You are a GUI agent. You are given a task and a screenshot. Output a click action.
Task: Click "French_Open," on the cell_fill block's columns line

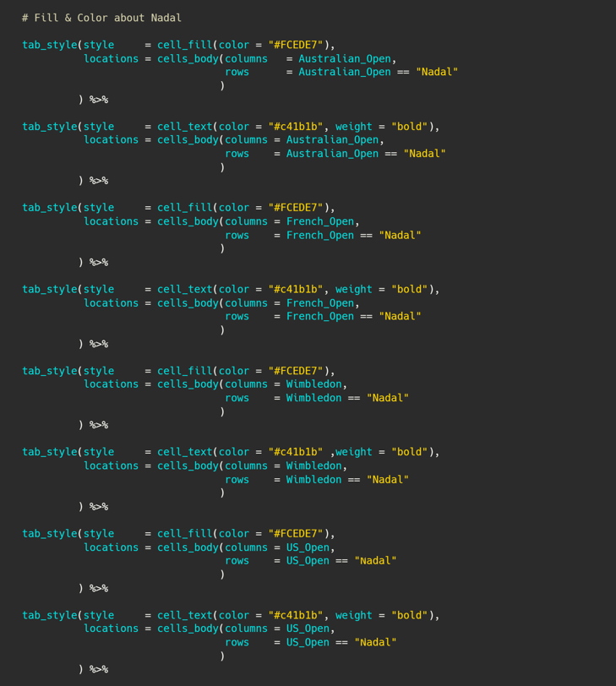pos(323,222)
